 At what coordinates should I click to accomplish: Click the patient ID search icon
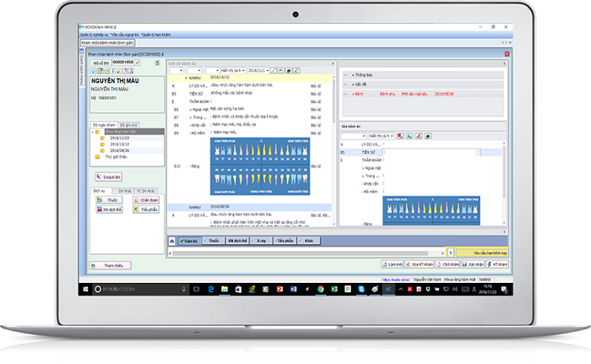coord(139,62)
